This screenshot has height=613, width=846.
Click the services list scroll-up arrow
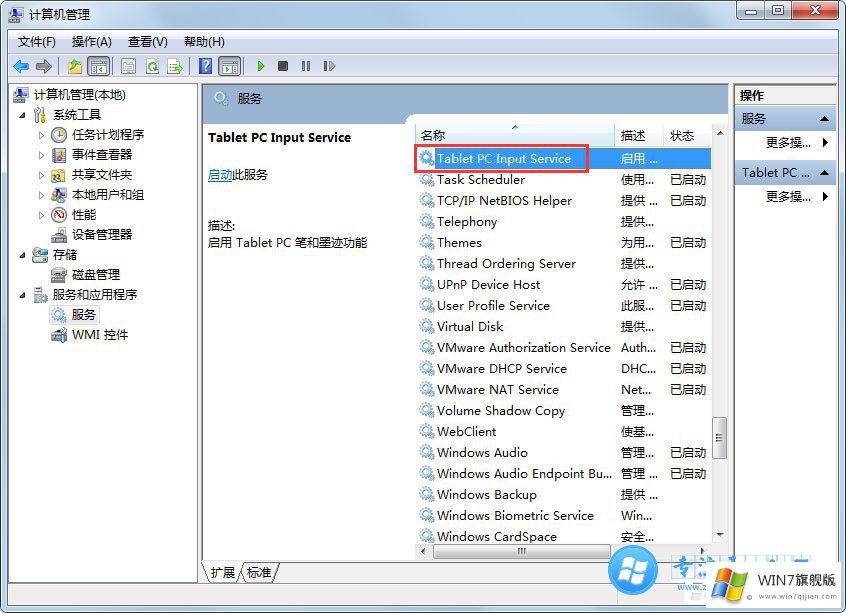pyautogui.click(x=720, y=133)
